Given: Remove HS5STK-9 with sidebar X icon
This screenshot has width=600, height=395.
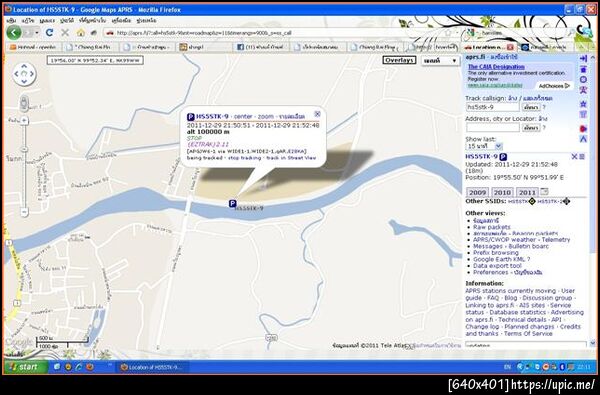Looking at the screenshot, I should pos(574,157).
